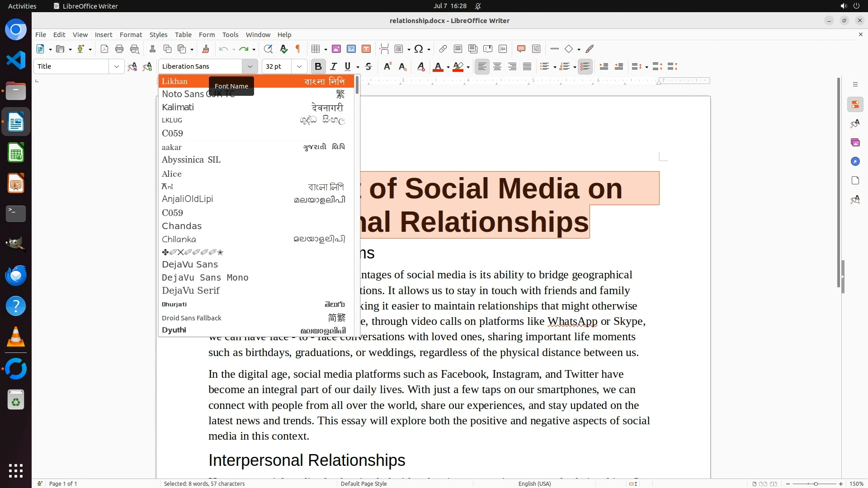Open Gallery panel in sidebar
The width and height of the screenshot is (868, 488).
855,142
